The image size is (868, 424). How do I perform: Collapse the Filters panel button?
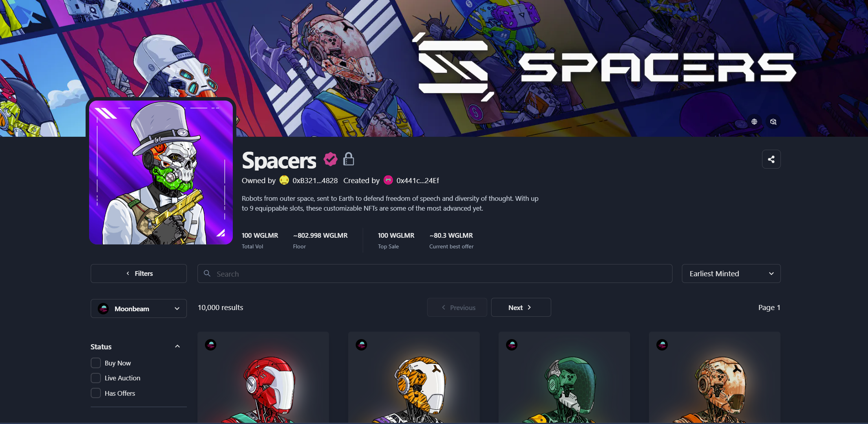pyautogui.click(x=139, y=273)
